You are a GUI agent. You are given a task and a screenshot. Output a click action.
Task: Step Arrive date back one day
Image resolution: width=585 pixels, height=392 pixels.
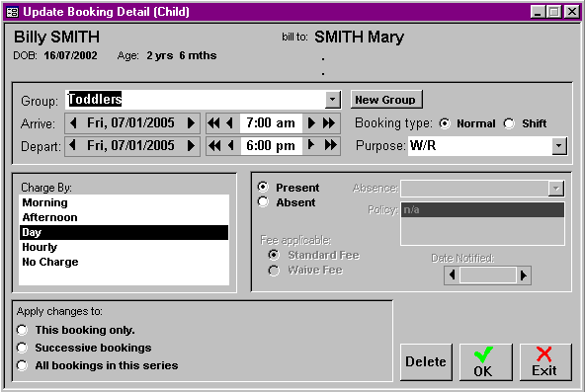click(x=73, y=123)
